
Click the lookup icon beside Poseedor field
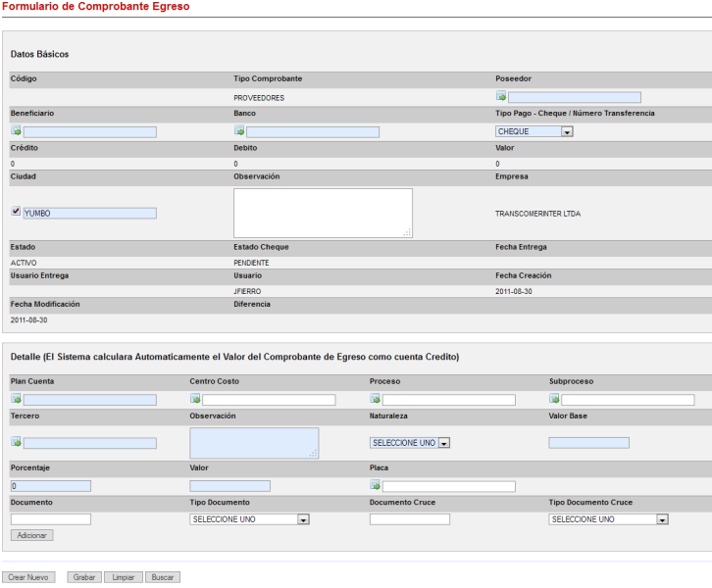501,97
